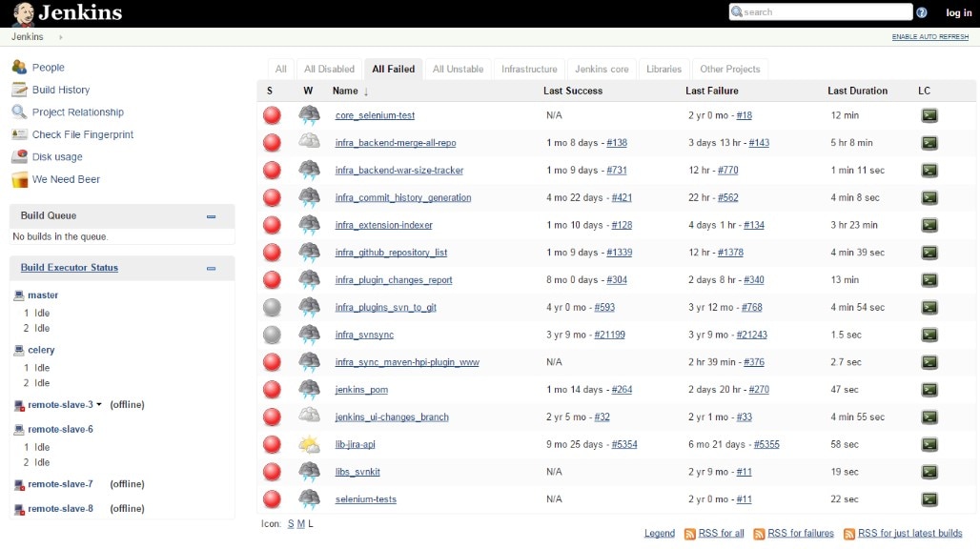Viewport: 980px width, 549px height.
Task: Collapse the Build Queue panel
Action: point(211,215)
